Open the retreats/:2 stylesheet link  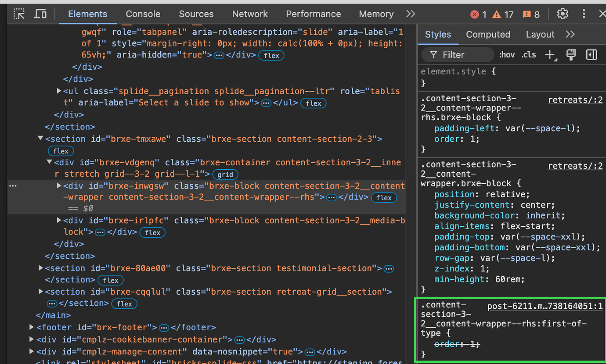tap(575, 100)
